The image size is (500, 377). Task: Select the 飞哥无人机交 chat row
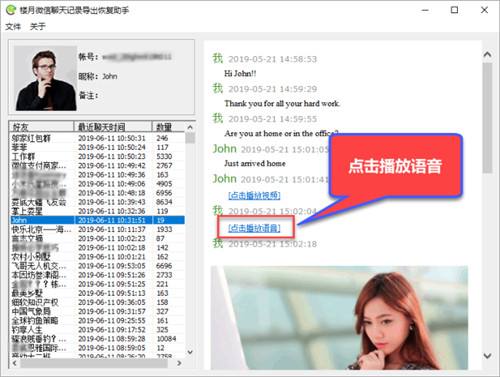point(97,266)
